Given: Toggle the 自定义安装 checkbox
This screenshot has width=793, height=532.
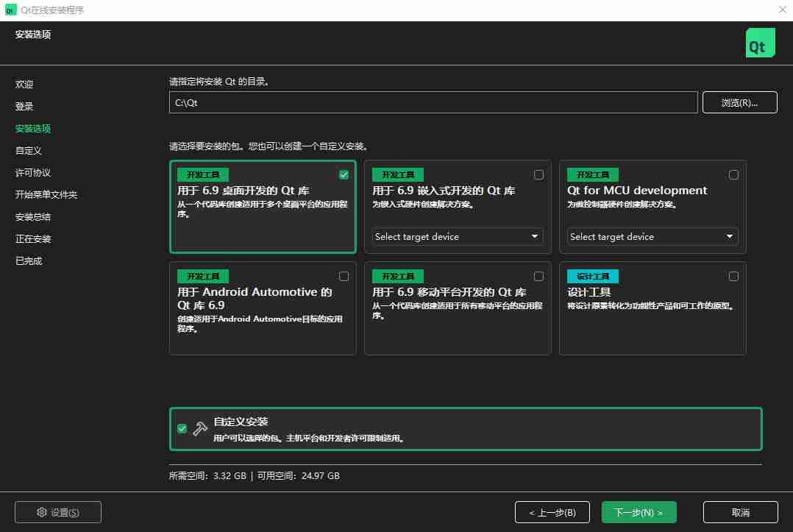Looking at the screenshot, I should 182,429.
